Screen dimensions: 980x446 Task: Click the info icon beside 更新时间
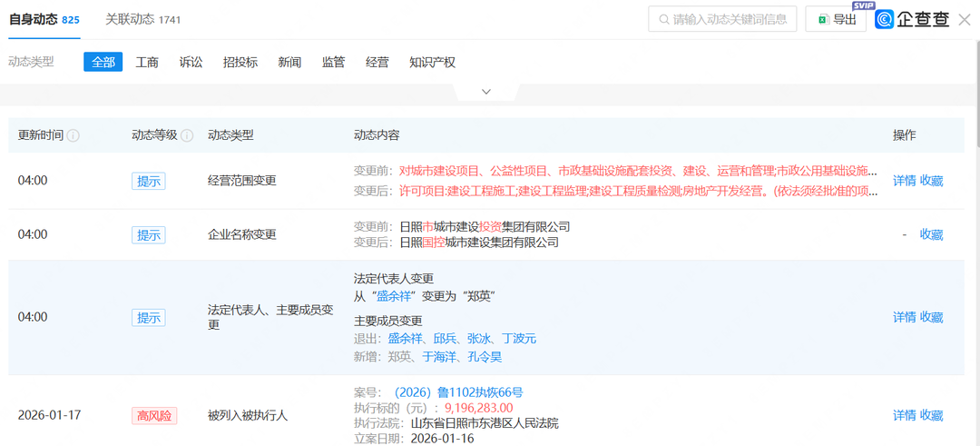73,135
